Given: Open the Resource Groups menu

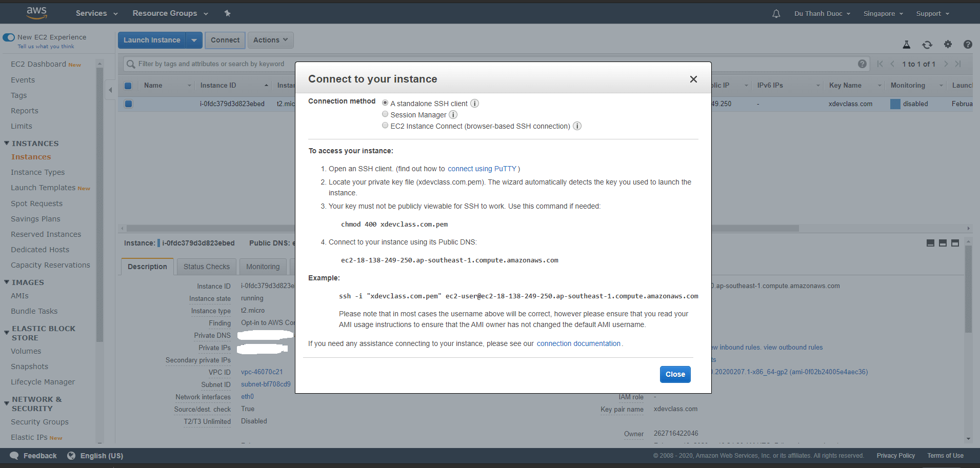Looking at the screenshot, I should [x=170, y=13].
